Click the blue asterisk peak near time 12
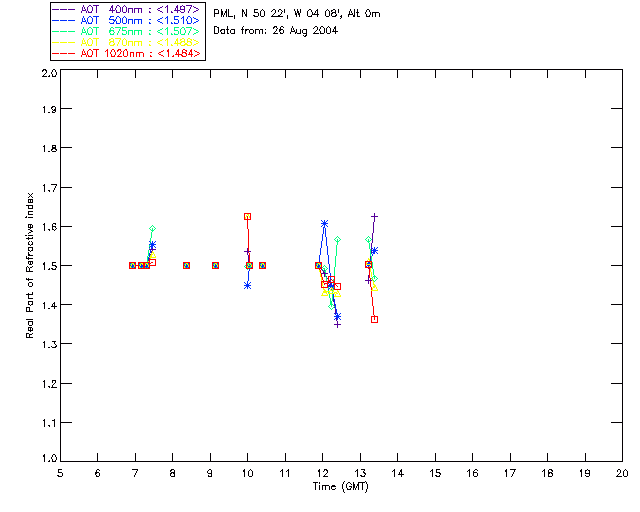 pyautogui.click(x=324, y=224)
